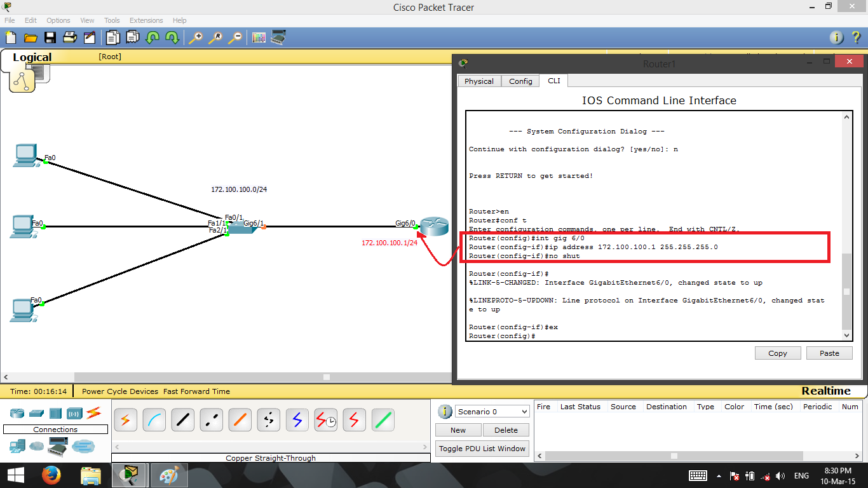Open File Explorer from the taskbar
The image size is (868, 488).
point(91,475)
